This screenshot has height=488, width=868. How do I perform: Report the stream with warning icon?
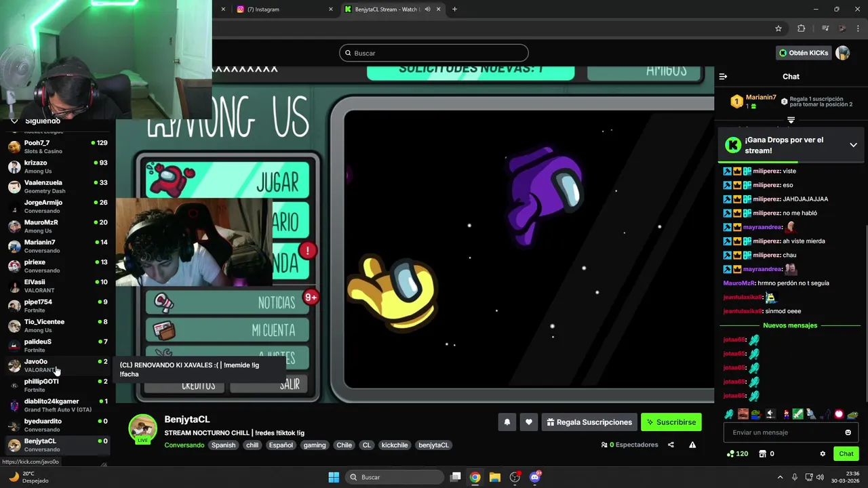point(692,445)
